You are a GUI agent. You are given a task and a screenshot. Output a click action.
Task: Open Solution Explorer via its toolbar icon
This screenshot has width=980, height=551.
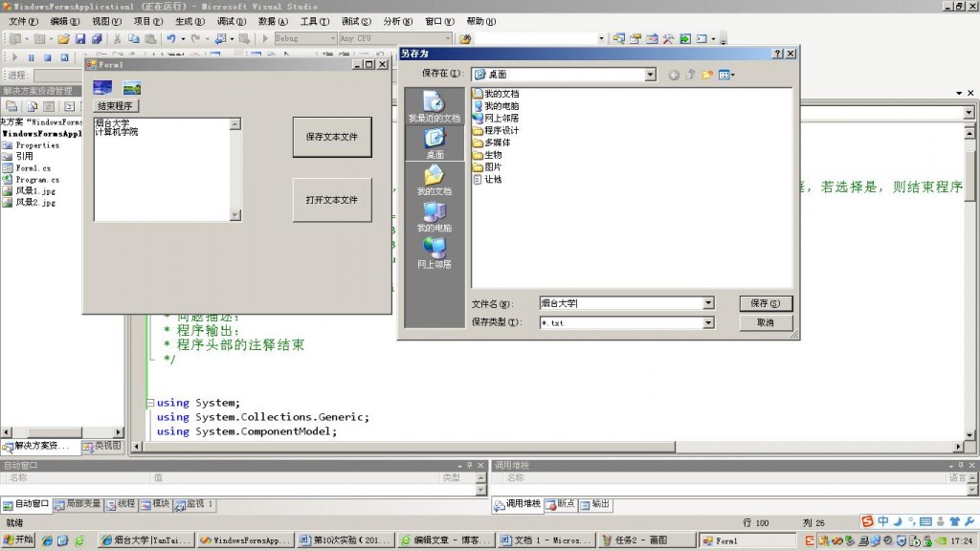pyautogui.click(x=619, y=38)
